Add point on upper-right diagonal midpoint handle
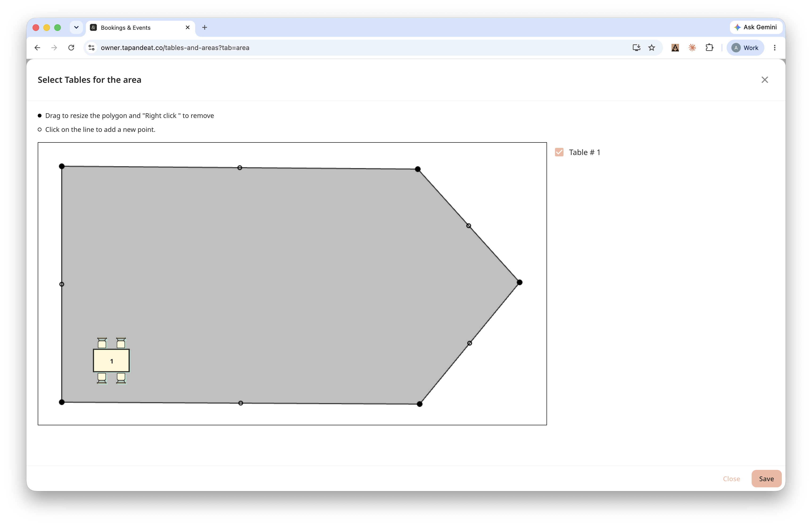Screen dimensions: 812x526 [469, 226]
